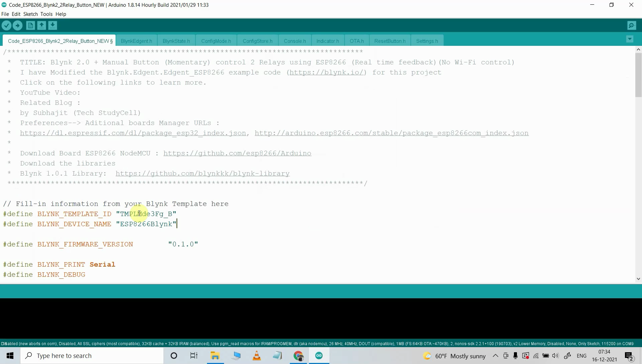Open the Sketch menu
The width and height of the screenshot is (642, 364).
(x=30, y=14)
